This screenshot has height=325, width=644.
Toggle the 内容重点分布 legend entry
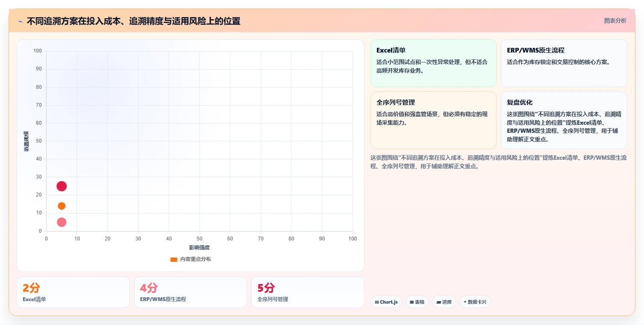(191, 259)
